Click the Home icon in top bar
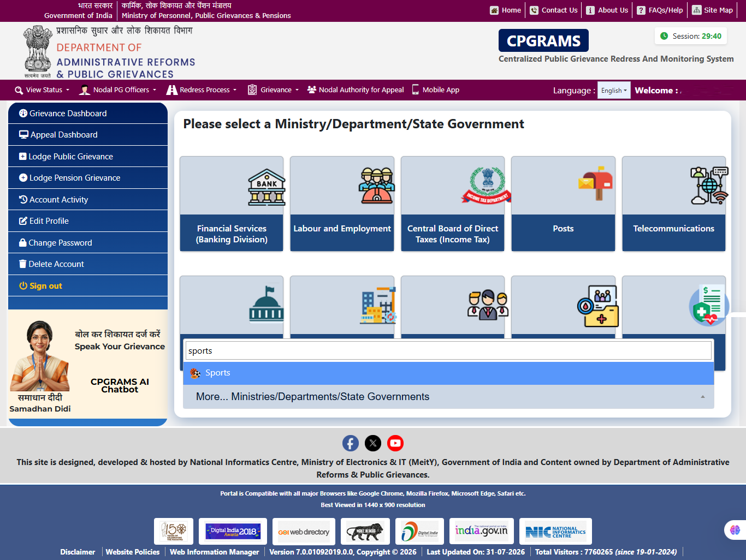This screenshot has width=746, height=560. point(494,10)
